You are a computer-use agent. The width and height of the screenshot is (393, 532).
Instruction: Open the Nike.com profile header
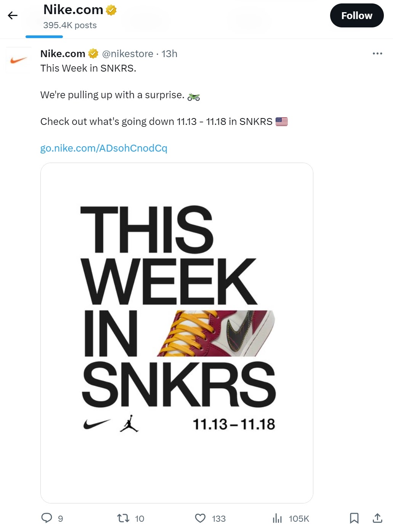[73, 10]
